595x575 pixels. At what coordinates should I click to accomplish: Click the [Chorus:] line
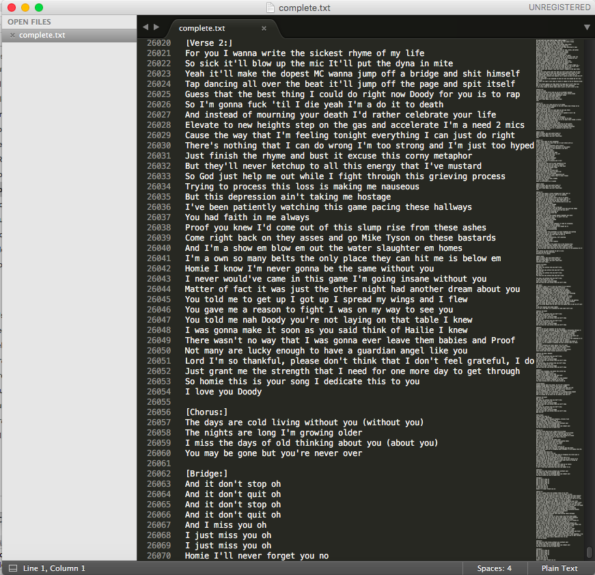(x=206, y=412)
